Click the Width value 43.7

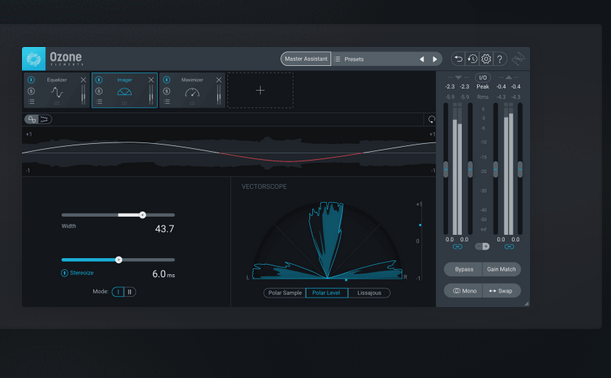164,229
